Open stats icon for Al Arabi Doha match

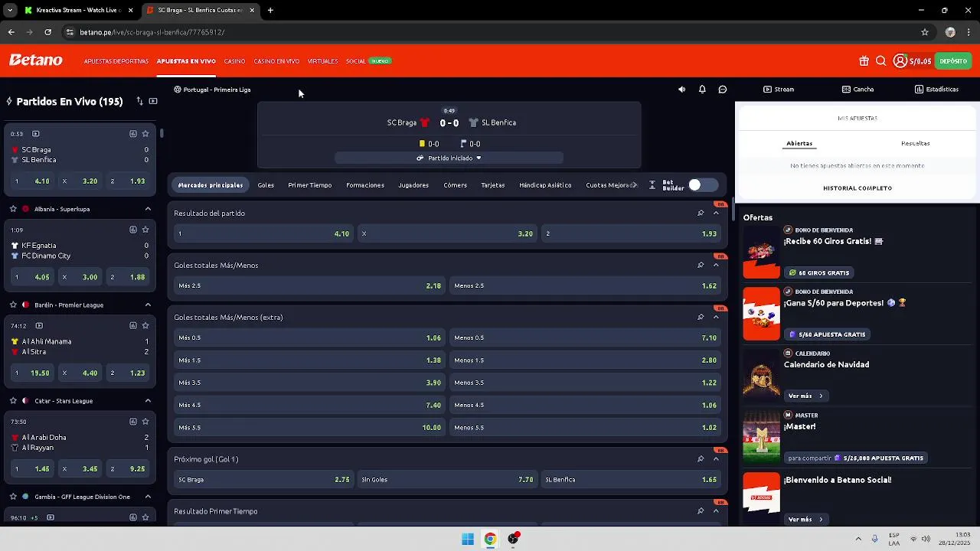[133, 422]
